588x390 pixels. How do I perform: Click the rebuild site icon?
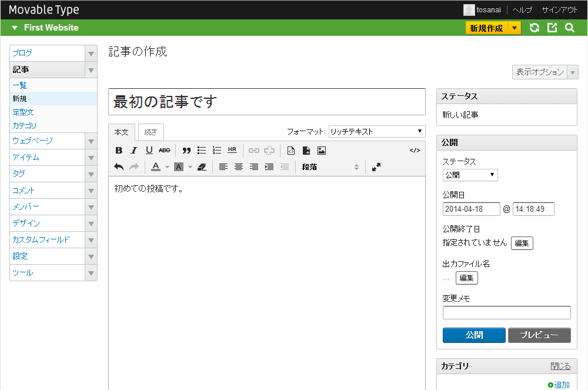coord(534,28)
